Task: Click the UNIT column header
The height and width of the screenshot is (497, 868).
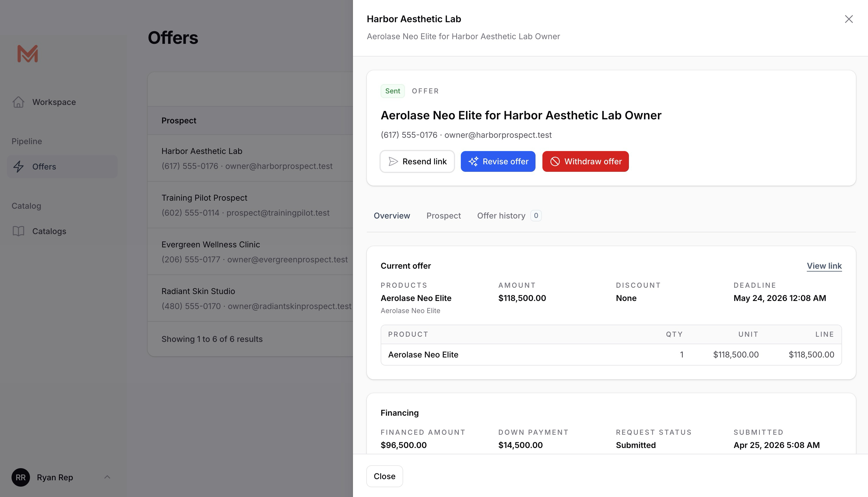Action: click(x=748, y=334)
